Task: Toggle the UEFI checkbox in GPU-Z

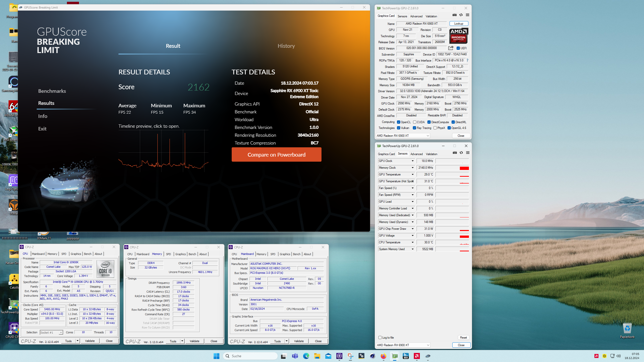Action: (458, 48)
